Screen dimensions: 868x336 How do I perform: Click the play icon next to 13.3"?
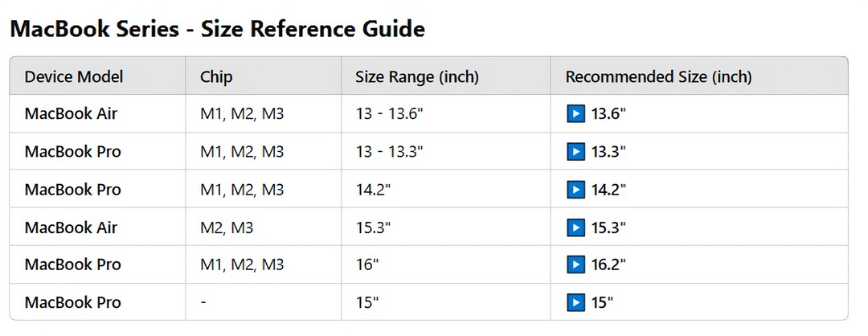pyautogui.click(x=575, y=152)
